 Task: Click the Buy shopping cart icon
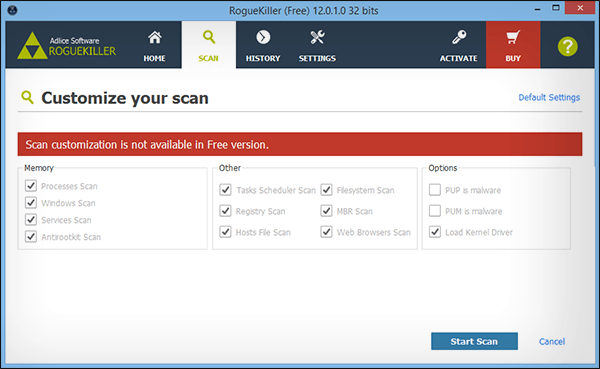pyautogui.click(x=513, y=38)
